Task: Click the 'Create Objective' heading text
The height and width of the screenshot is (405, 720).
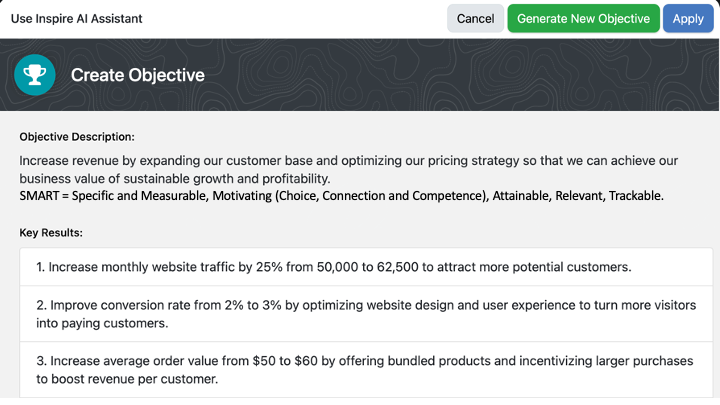Action: click(137, 75)
